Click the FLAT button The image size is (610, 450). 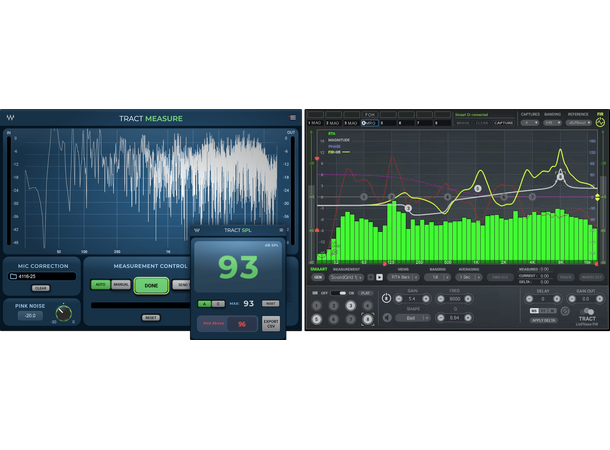tap(365, 293)
